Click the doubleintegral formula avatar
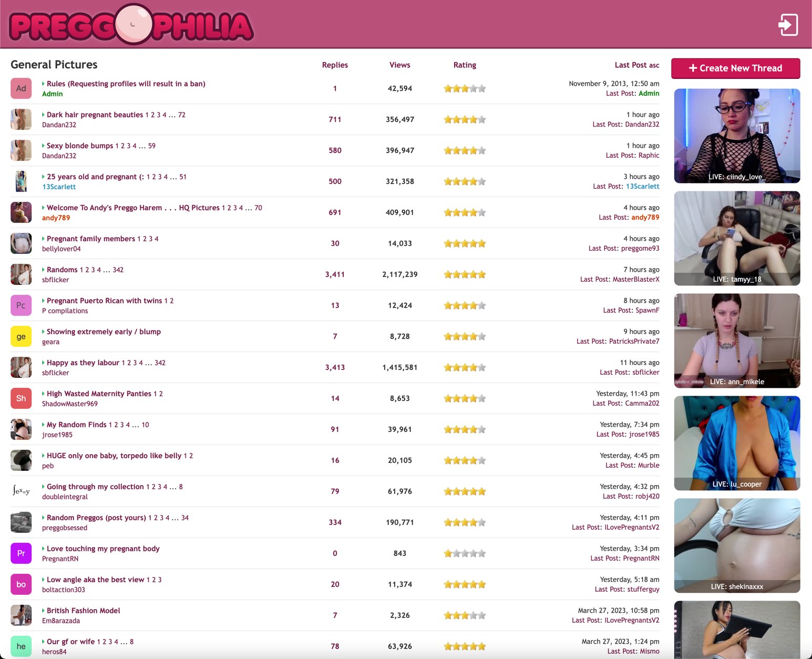Viewport: 812px width, 659px height. [x=21, y=491]
